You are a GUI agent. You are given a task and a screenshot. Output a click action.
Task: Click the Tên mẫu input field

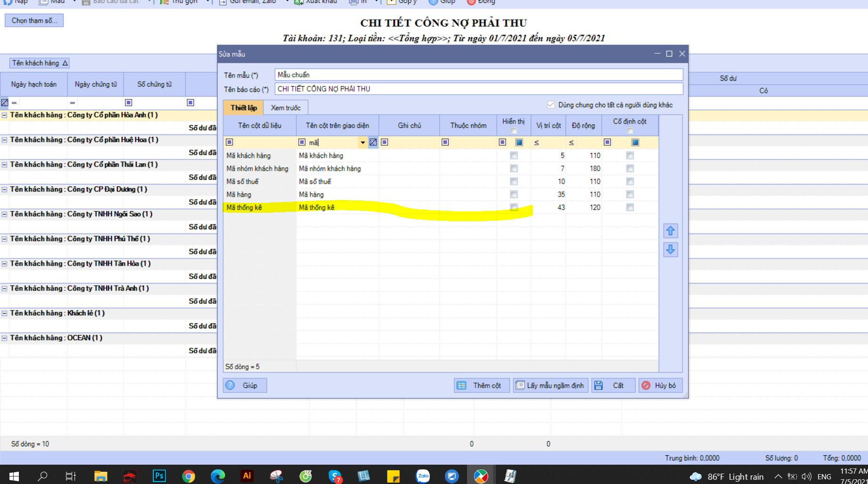pos(479,75)
